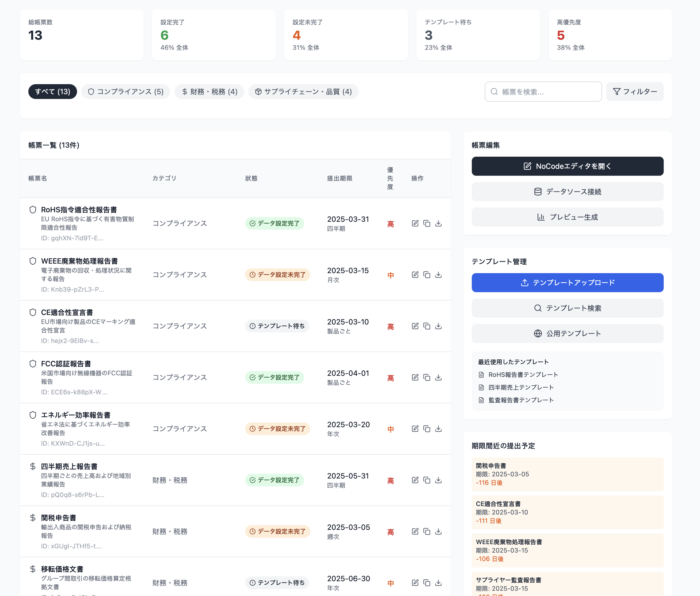The width and height of the screenshot is (700, 596).
Task: Select the コンプライアンス (5) filter tab
Action: coord(126,92)
